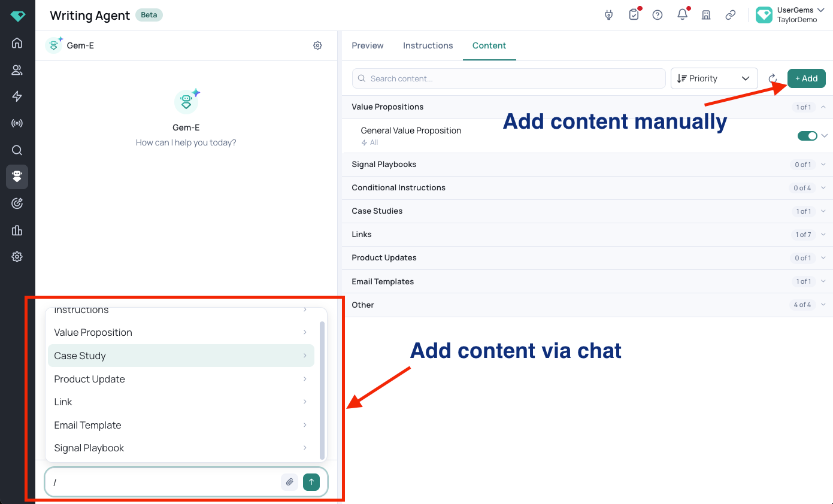Expand the Email Templates section
The image size is (833, 504).
pos(823,281)
